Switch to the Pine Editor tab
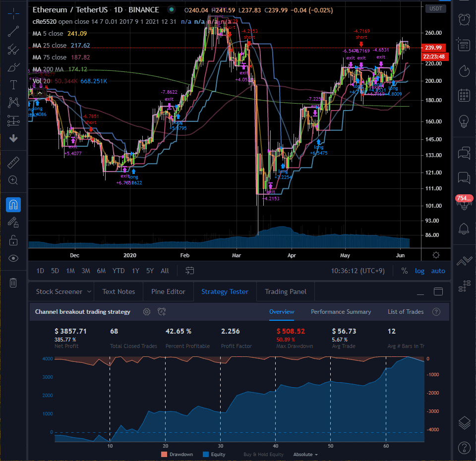Image resolution: width=476 pixels, height=461 pixels. 168,291
